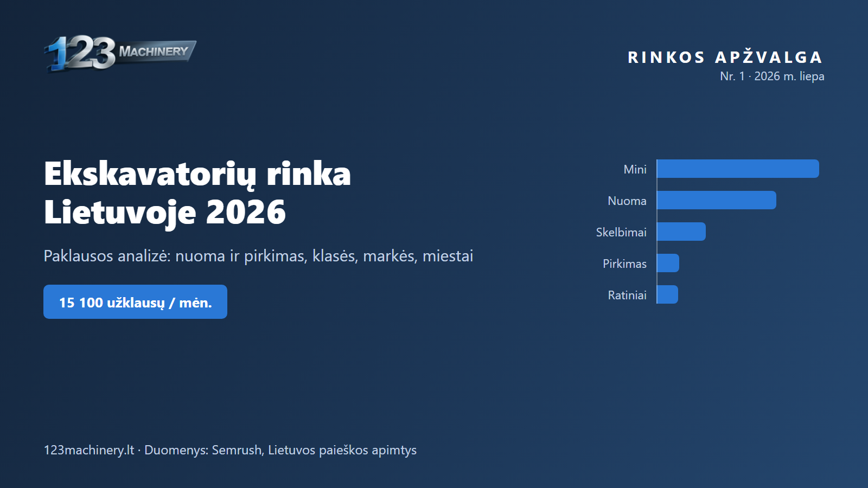This screenshot has height=488, width=868.
Task: Click the 'Paklausos analizė' subtitle line
Action: point(258,256)
